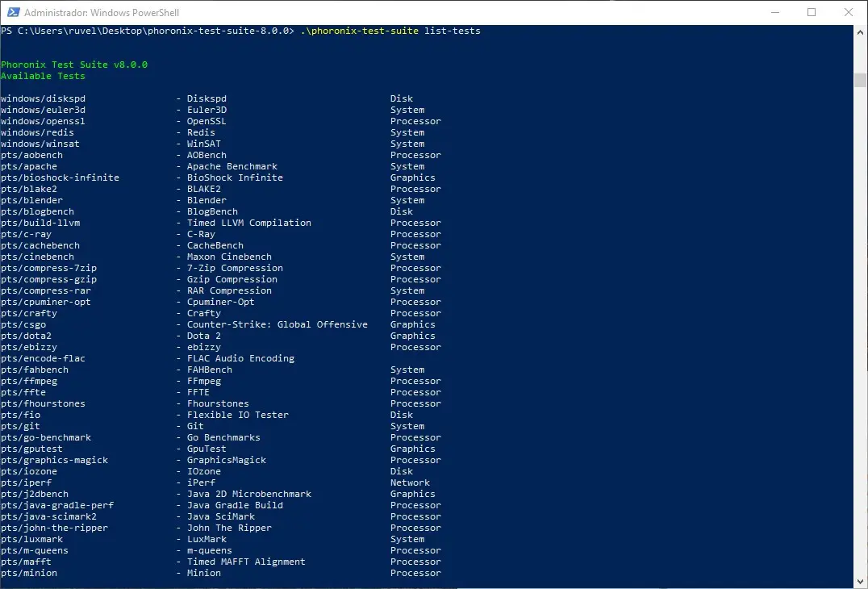
Task: Click the scrollbar down arrow
Action: [x=861, y=582]
